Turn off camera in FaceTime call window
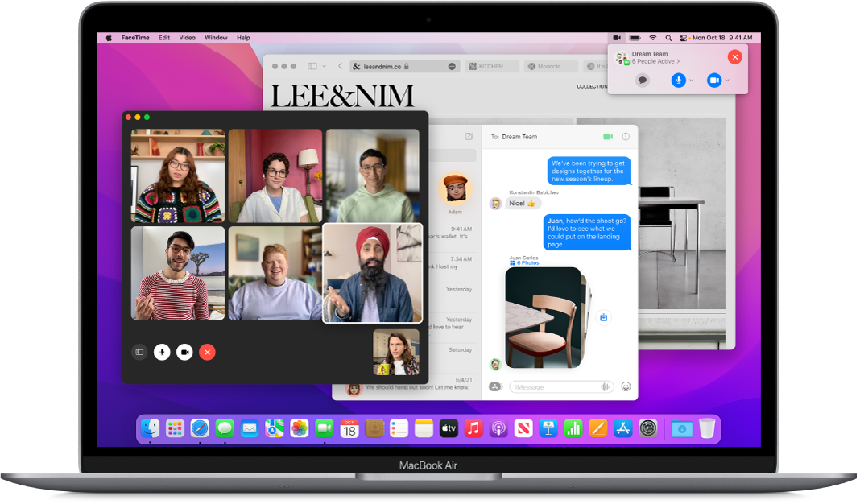 pyautogui.click(x=185, y=352)
